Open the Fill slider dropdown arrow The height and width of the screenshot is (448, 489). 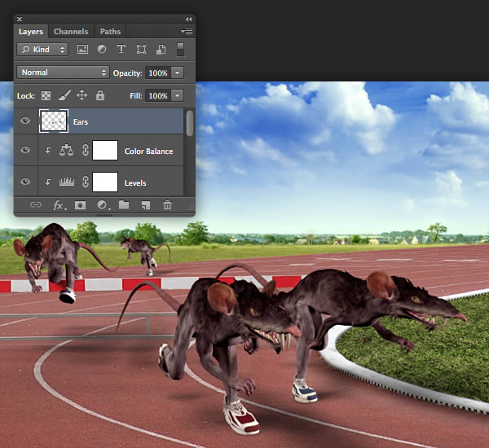178,95
